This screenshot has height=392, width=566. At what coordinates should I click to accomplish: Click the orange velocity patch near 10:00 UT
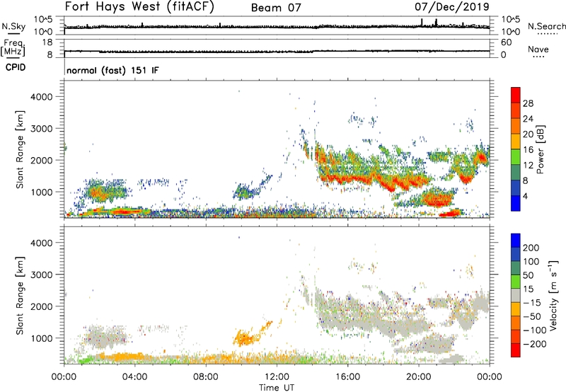coord(246,337)
